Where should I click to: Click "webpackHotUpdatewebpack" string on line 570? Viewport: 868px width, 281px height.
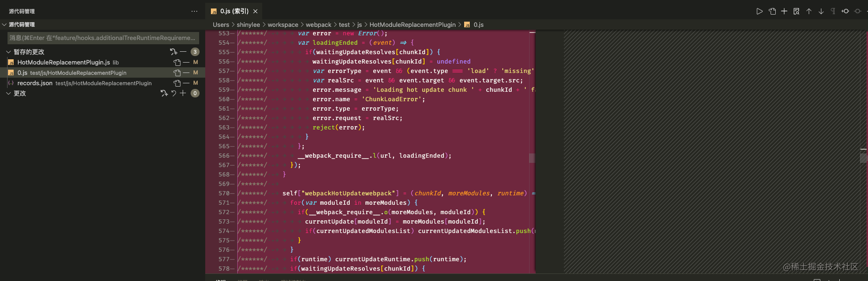pos(348,193)
